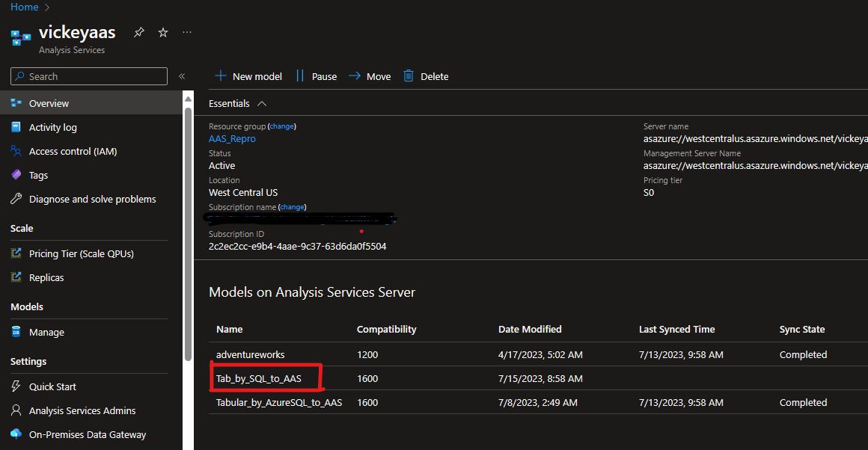This screenshot has width=868, height=450.
Task: Click the Pause button
Action: click(x=317, y=76)
